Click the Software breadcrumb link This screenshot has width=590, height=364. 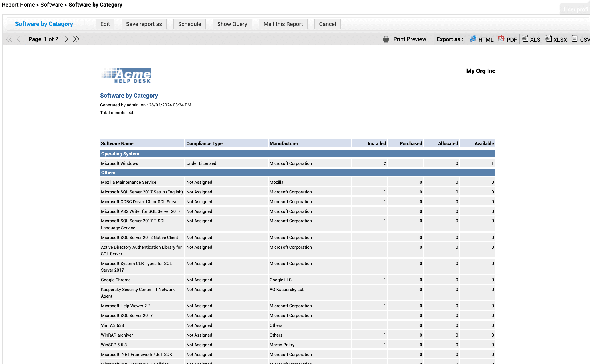click(52, 5)
